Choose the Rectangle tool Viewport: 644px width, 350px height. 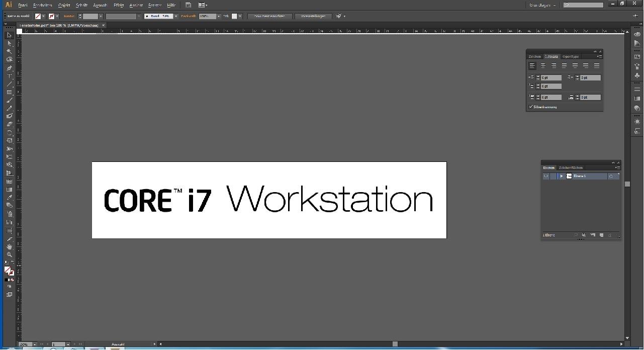[9, 92]
